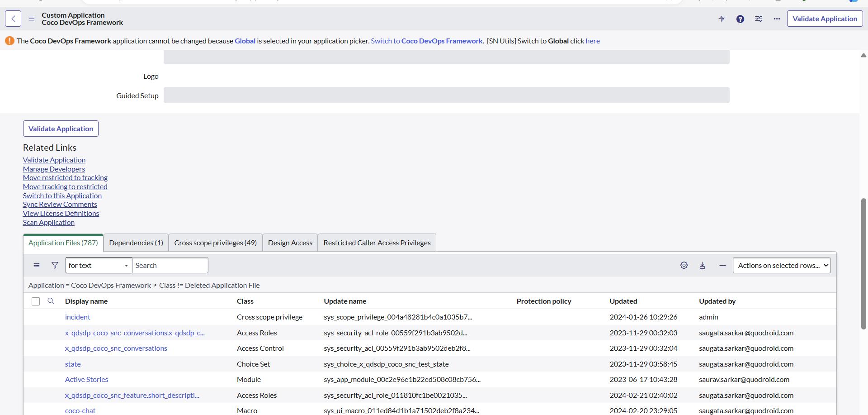Image resolution: width=868 pixels, height=415 pixels.
Task: Open Manage Developers link
Action: 54,169
